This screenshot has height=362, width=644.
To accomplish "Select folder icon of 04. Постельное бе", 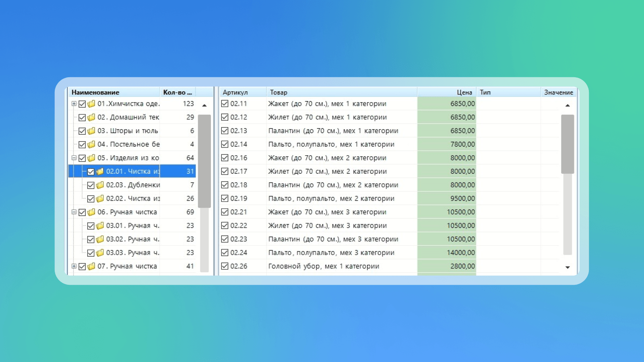I will click(91, 144).
